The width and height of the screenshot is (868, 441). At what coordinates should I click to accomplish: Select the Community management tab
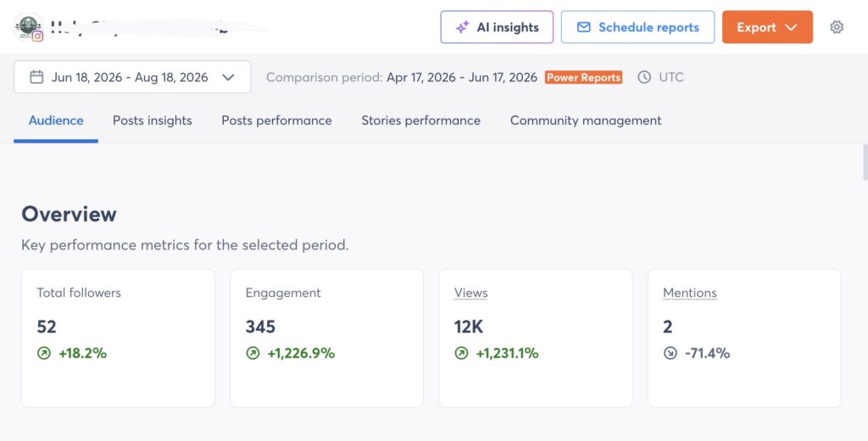tap(586, 120)
